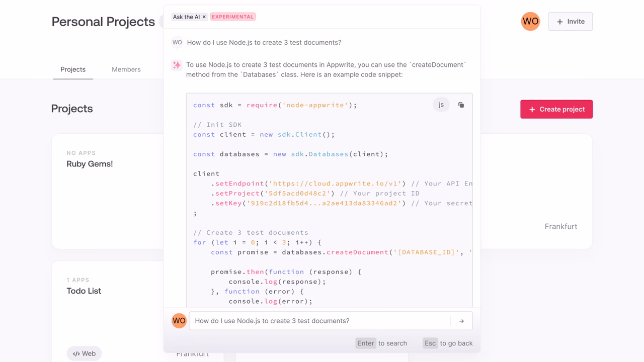Remove the Ask the AI tag

pyautogui.click(x=204, y=17)
